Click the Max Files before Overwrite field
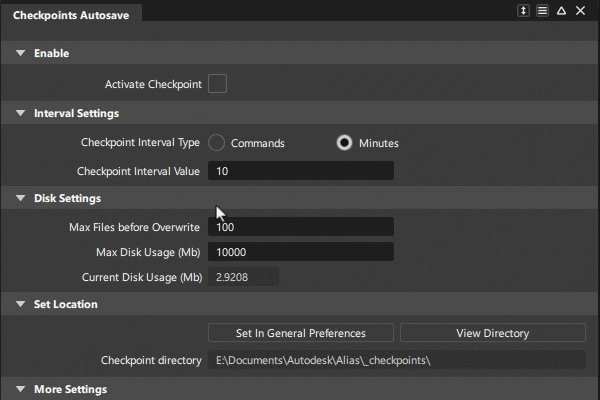The width and height of the screenshot is (600, 400). click(300, 227)
